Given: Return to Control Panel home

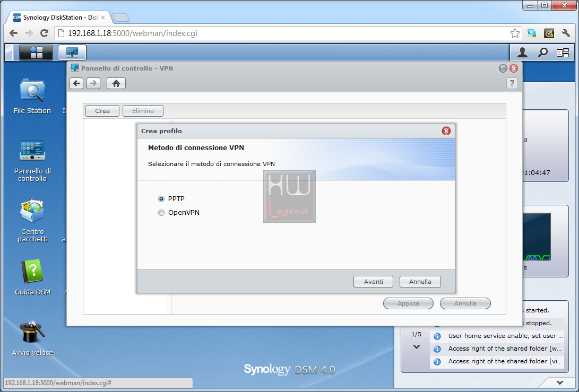Looking at the screenshot, I should tap(116, 83).
